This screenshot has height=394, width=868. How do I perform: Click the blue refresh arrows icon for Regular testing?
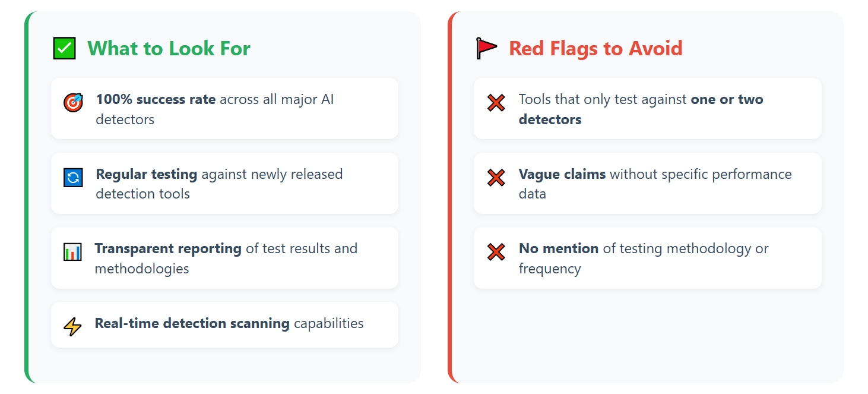[73, 177]
